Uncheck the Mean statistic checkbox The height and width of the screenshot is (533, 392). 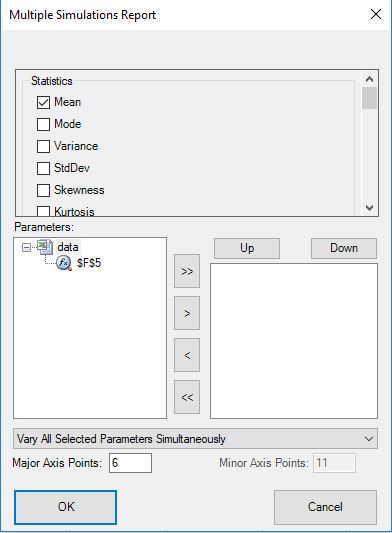tap(43, 102)
